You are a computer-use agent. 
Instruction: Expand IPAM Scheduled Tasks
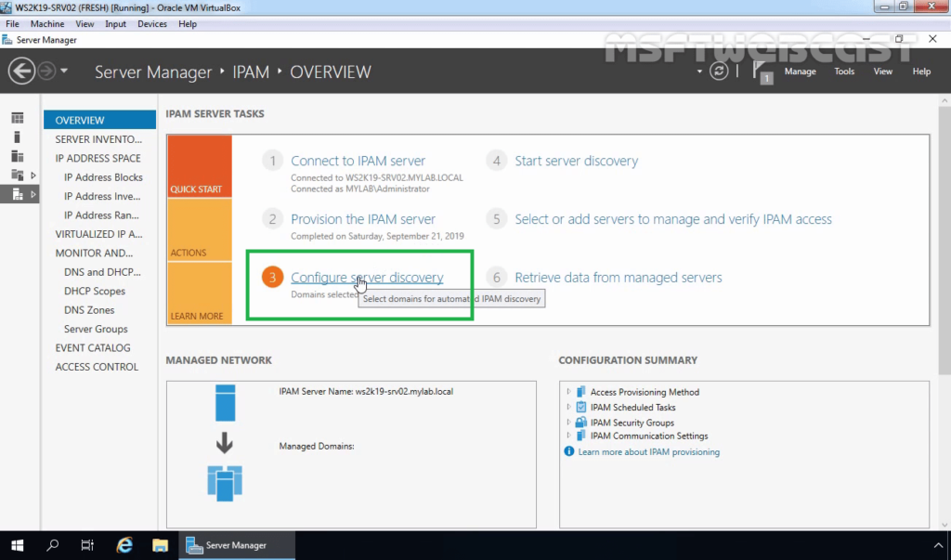[x=568, y=407]
